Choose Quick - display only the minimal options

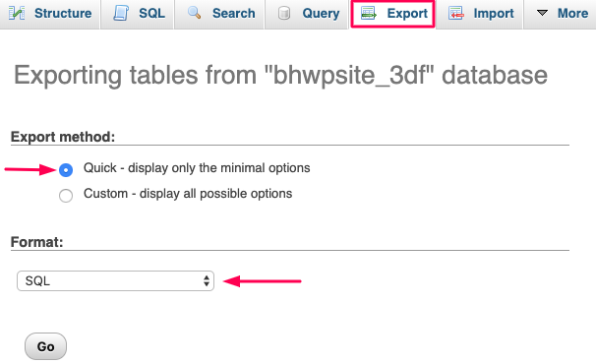197,168
